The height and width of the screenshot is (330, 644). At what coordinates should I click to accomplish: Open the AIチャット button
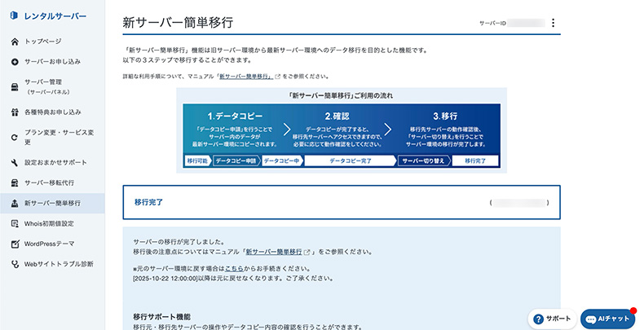607,318
